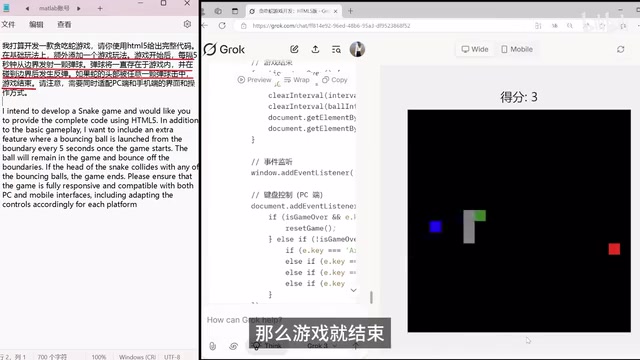Click the blue square in the game
The image size is (640, 360).
(436, 227)
